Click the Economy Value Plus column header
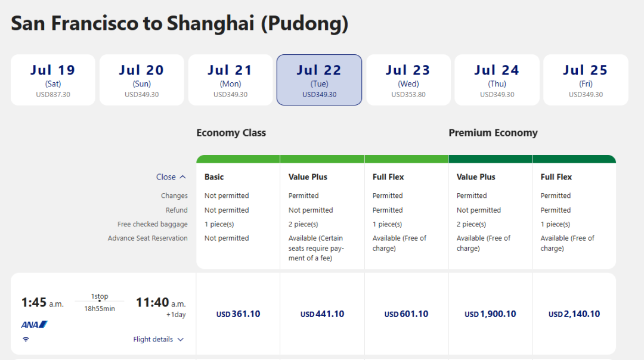The image size is (644, 360). (x=308, y=177)
